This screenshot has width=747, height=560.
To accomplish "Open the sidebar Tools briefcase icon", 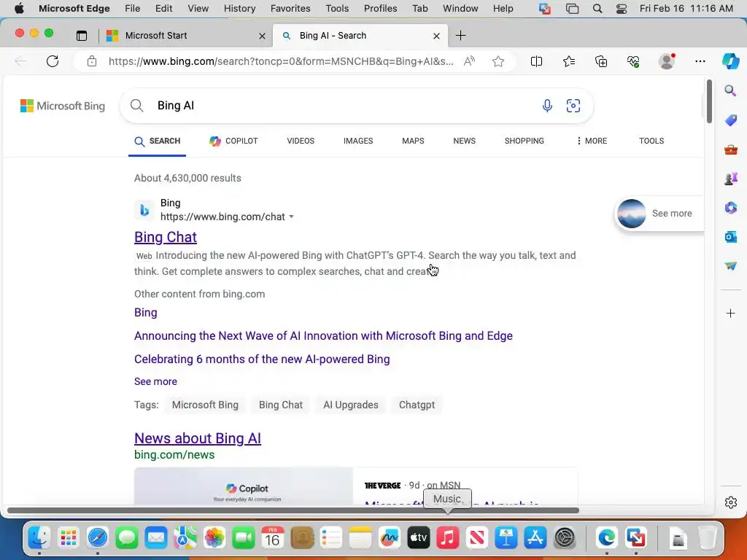I will (x=731, y=149).
